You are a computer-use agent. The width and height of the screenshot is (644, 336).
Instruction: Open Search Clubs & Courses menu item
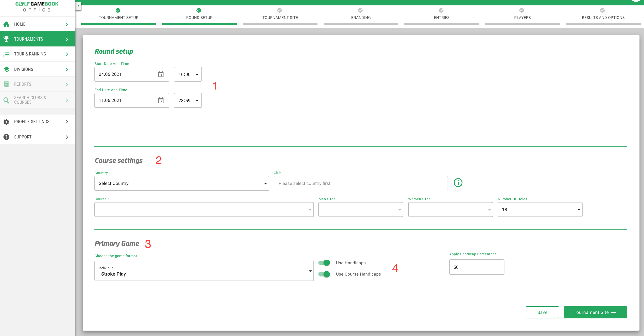[37, 100]
